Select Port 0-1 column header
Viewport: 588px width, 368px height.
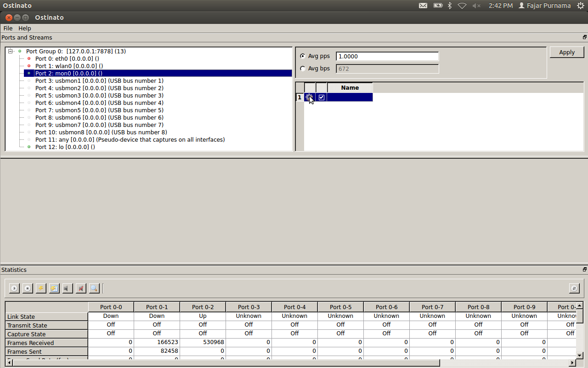157,307
